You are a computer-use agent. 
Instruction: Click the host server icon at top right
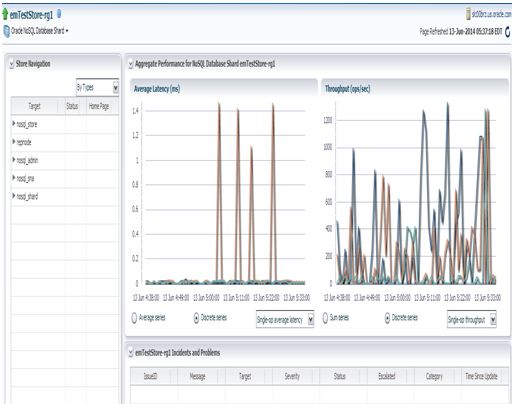click(x=468, y=14)
